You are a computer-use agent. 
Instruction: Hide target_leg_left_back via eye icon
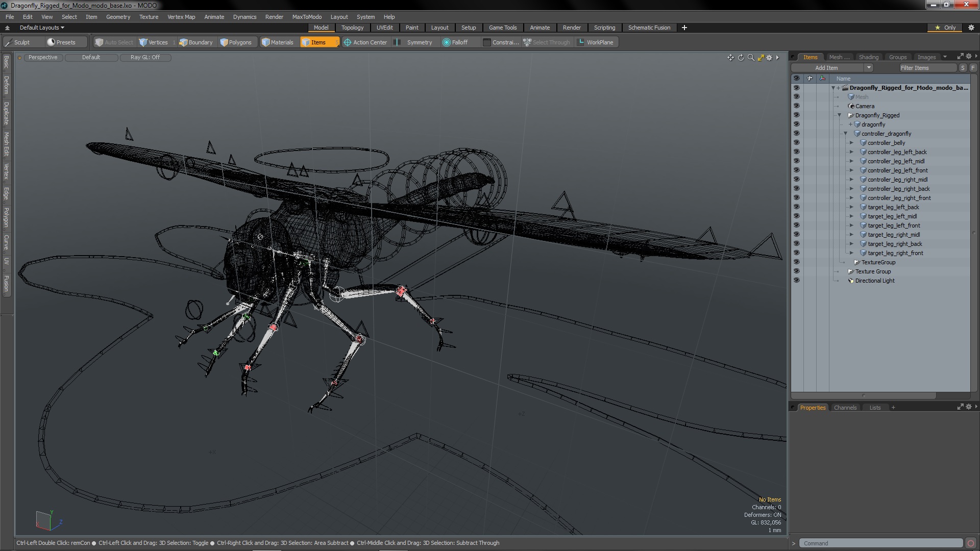click(796, 207)
